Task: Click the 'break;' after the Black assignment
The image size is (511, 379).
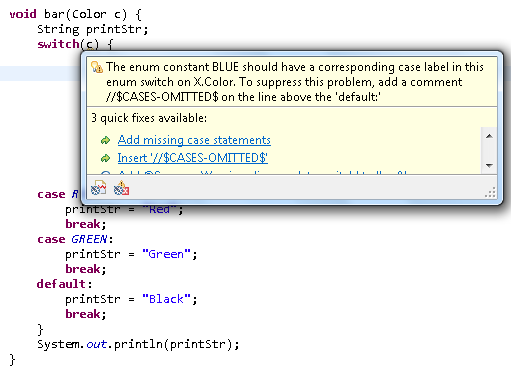Action: coord(86,314)
